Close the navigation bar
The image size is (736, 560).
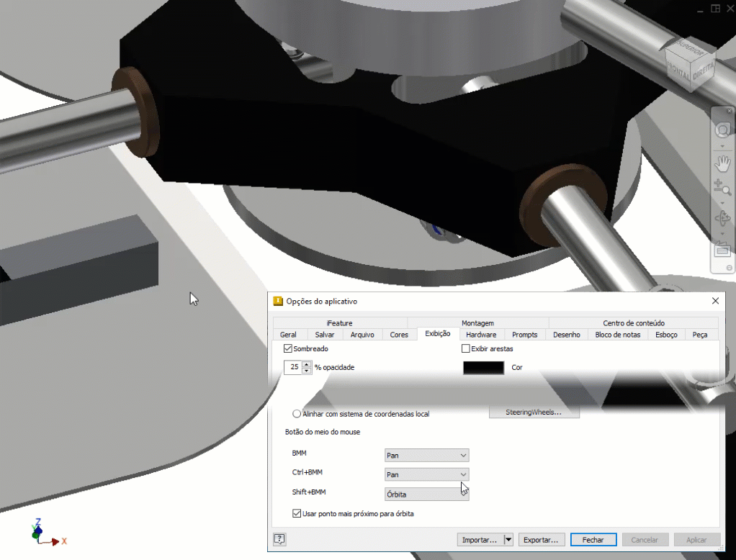tap(729, 111)
